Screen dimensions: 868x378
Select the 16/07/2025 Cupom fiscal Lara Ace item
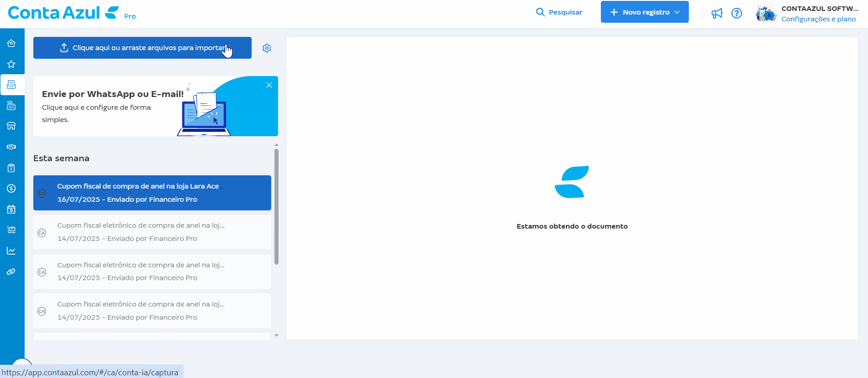[x=152, y=193]
